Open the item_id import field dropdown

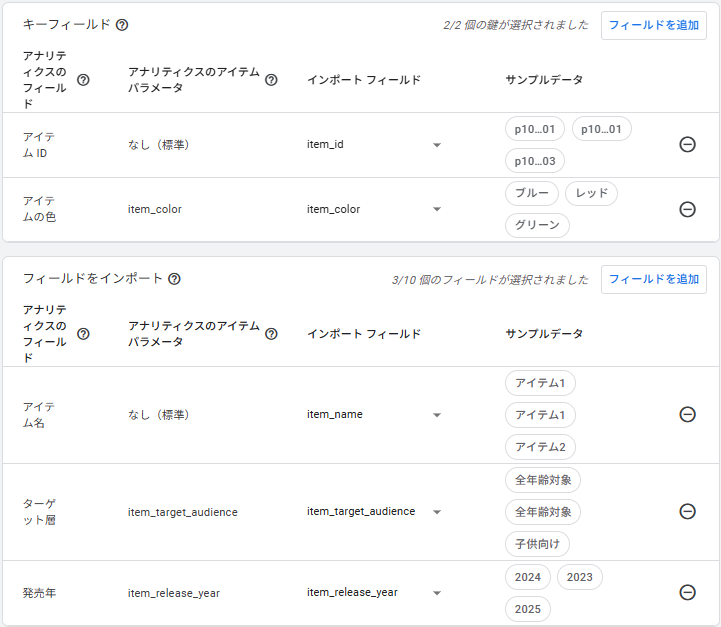pyautogui.click(x=437, y=145)
